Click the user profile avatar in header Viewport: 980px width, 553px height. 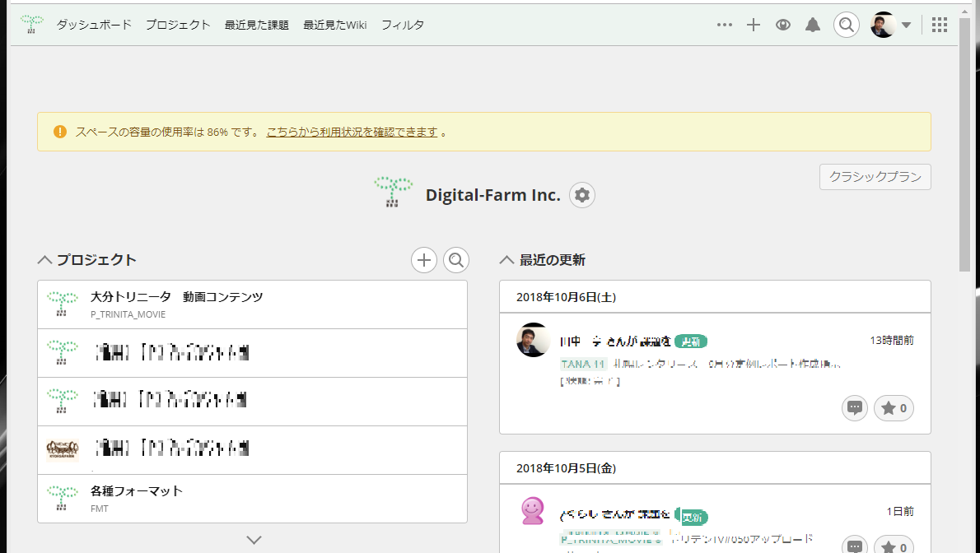coord(883,25)
